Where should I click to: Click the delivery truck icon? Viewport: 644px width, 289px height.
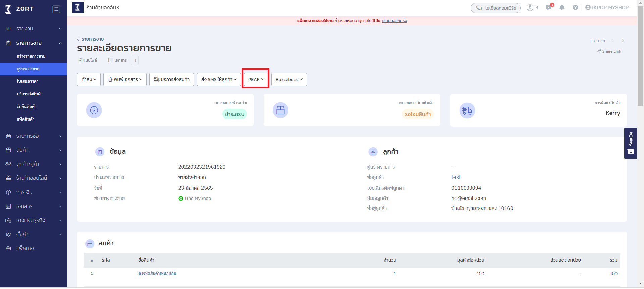coord(467,111)
